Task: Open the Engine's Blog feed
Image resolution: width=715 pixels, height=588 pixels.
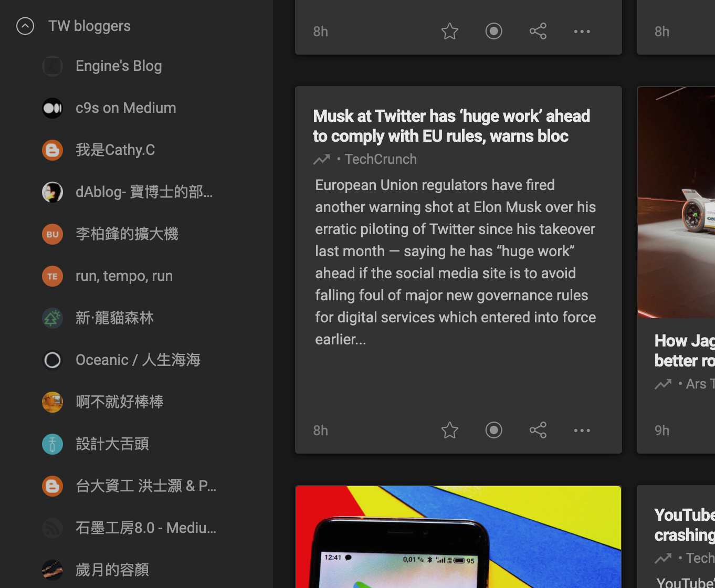Action: click(x=119, y=66)
